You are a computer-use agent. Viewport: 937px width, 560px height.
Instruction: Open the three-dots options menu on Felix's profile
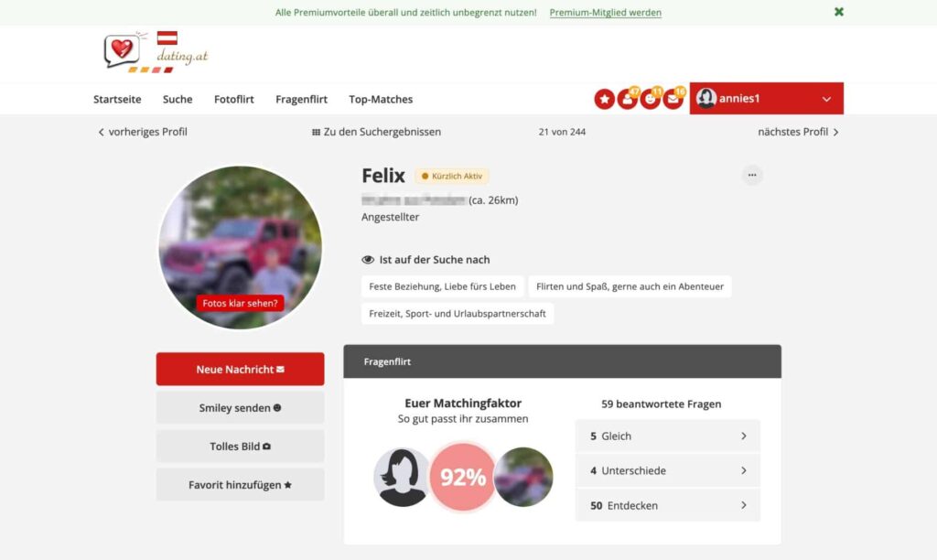(x=752, y=175)
